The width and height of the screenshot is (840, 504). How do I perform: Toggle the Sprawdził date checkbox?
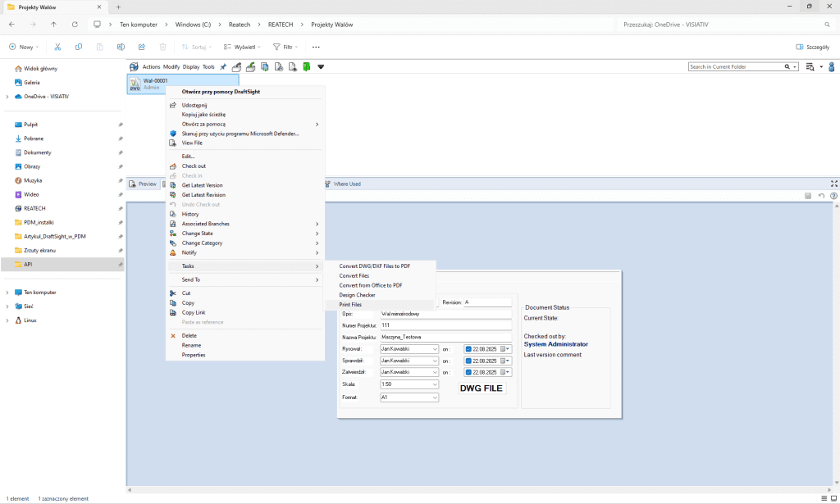coord(468,361)
